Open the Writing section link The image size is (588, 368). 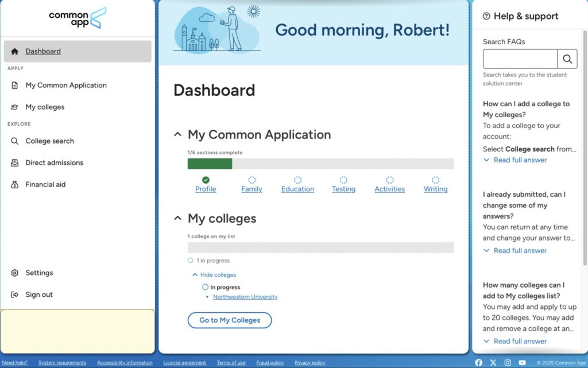point(435,189)
